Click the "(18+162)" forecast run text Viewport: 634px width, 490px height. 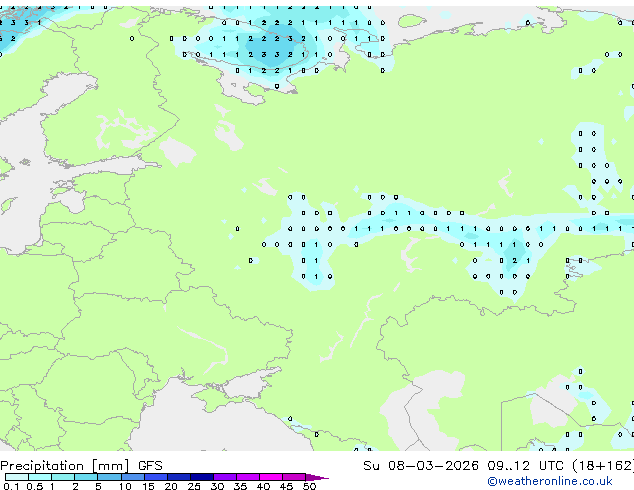603,466
